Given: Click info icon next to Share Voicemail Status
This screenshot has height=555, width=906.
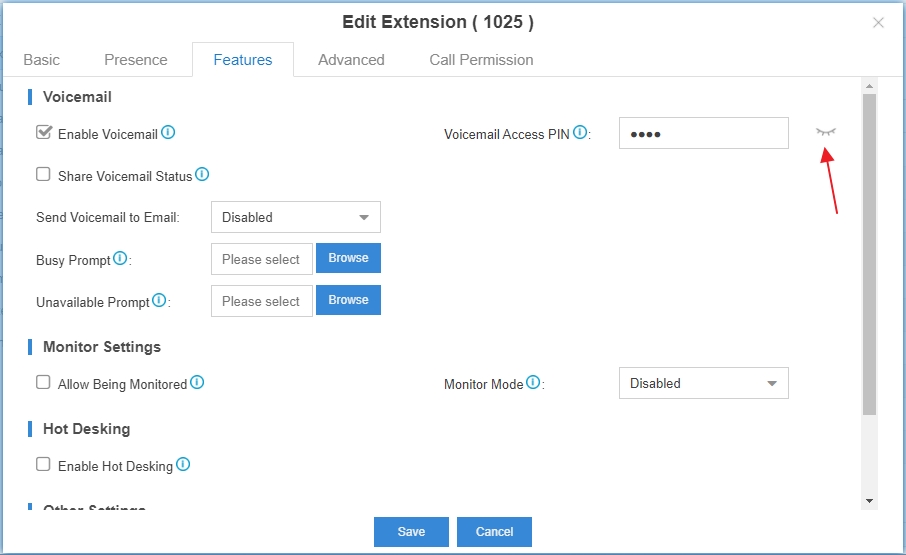Looking at the screenshot, I should point(202,175).
